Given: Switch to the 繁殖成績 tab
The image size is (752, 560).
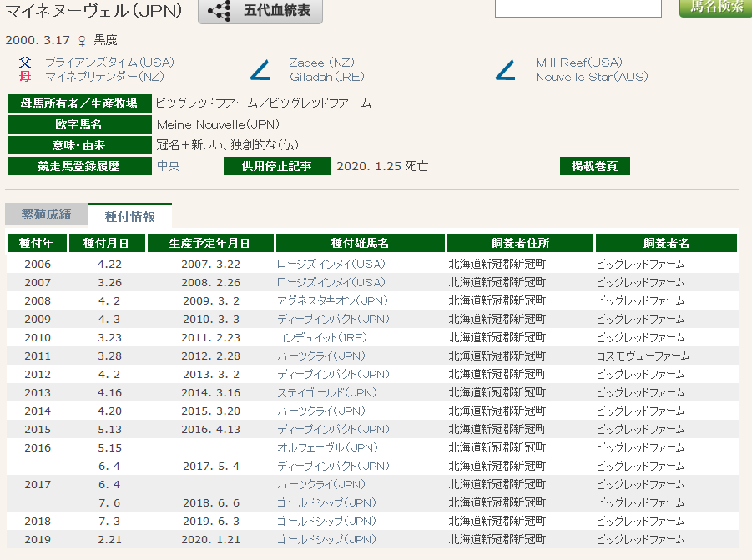Looking at the screenshot, I should (x=46, y=214).
